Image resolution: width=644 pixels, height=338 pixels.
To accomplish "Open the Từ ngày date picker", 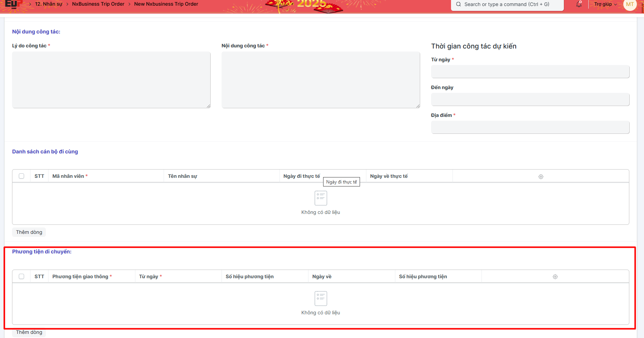I will (x=530, y=72).
